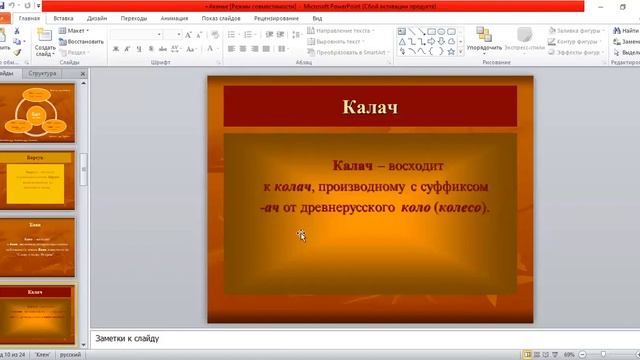Viewport: 640px width, 360px height.
Task: Align text left in paragraph group
Action: pyautogui.click(x=231, y=49)
